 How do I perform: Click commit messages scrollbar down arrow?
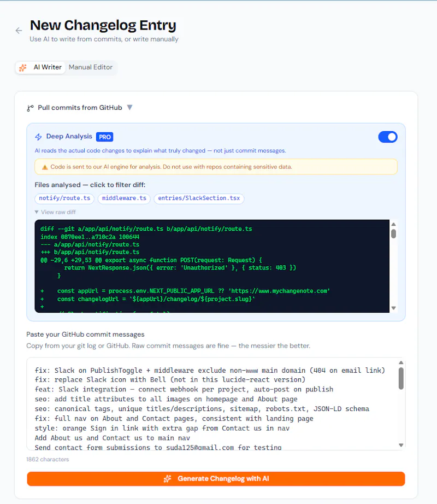tap(401, 445)
